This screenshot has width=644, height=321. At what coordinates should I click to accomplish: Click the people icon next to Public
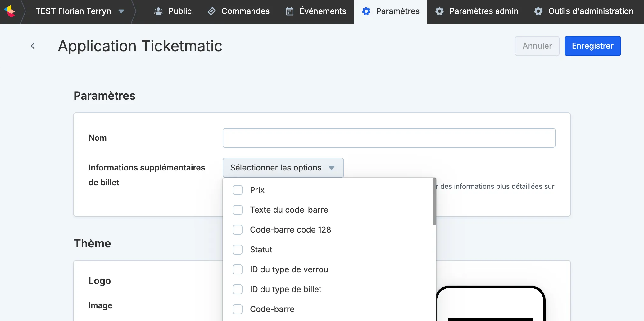(x=159, y=11)
